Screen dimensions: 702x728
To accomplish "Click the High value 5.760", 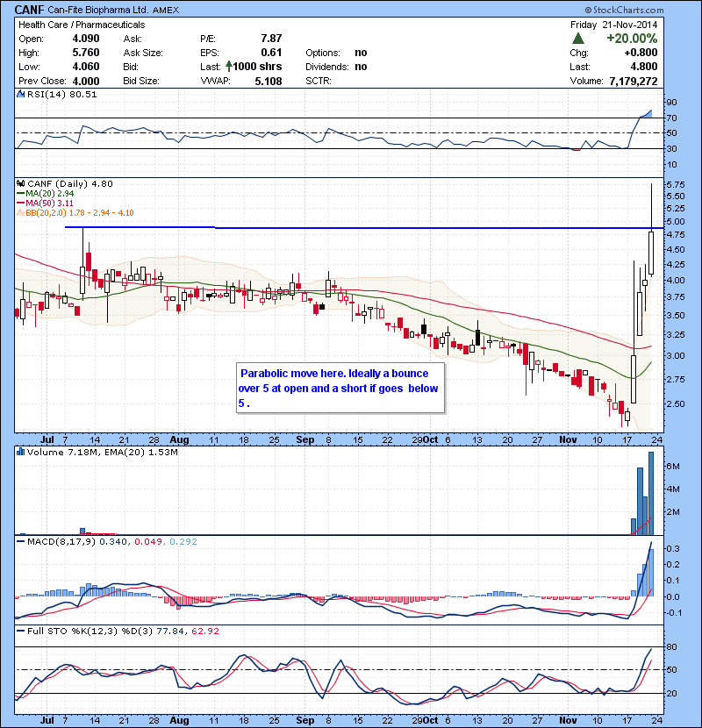I will pos(86,53).
